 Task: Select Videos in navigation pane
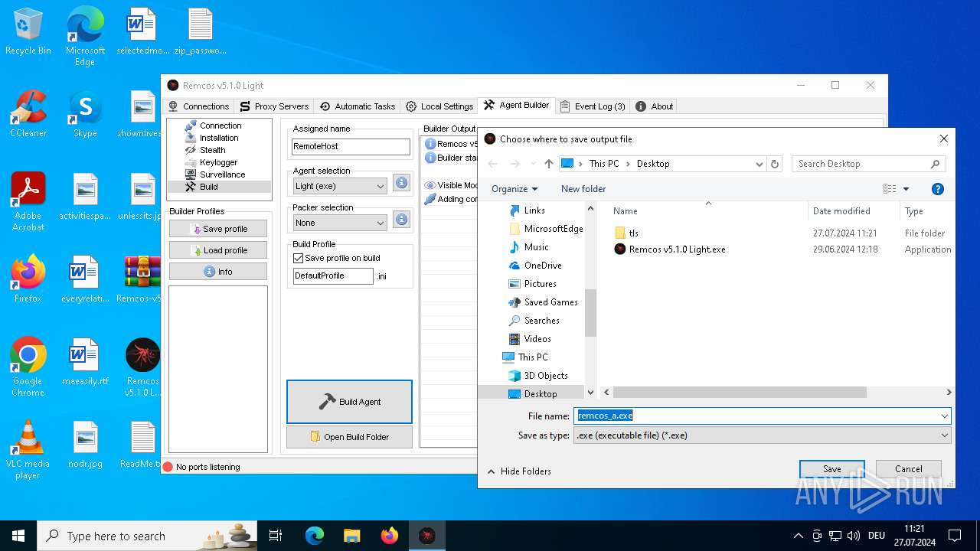537,339
